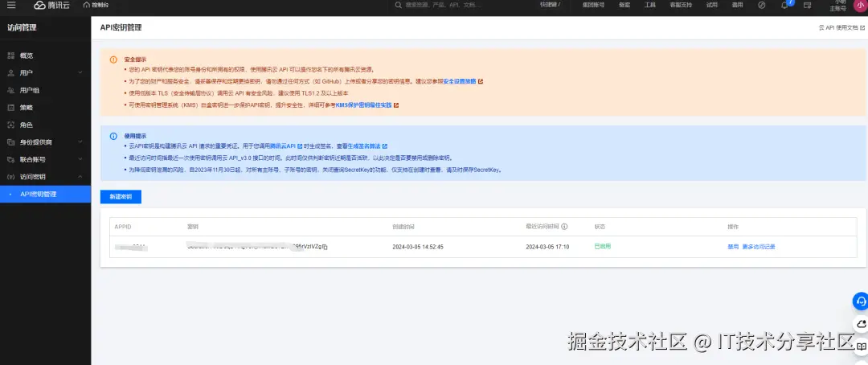Image resolution: width=868 pixels, height=365 pixels.
Task: Click the 快捷键 shortcut hint
Action: click(x=551, y=5)
